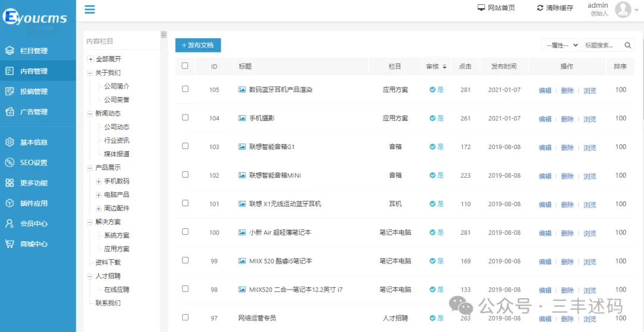Open 基本信息 in the sidebar menu
Viewport: 644px width, 332px height.
38,142
